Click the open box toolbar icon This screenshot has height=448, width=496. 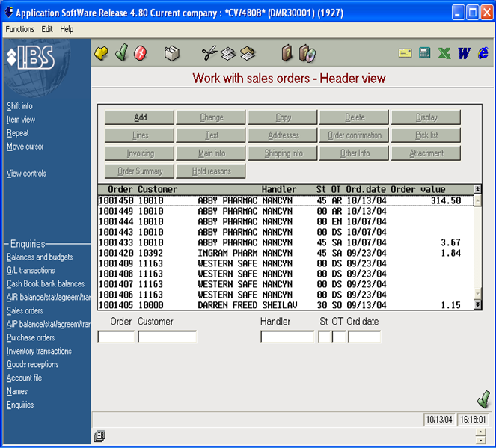(x=172, y=53)
